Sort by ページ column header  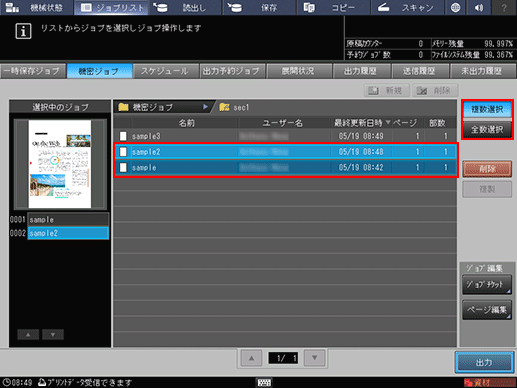tap(405, 123)
